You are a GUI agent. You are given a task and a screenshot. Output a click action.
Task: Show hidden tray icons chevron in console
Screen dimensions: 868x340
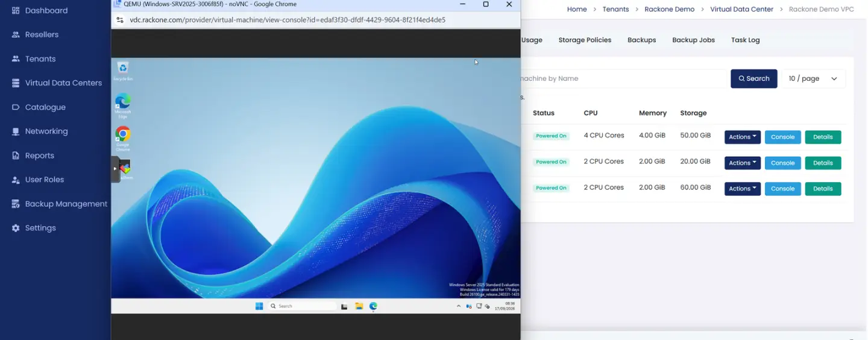point(459,306)
